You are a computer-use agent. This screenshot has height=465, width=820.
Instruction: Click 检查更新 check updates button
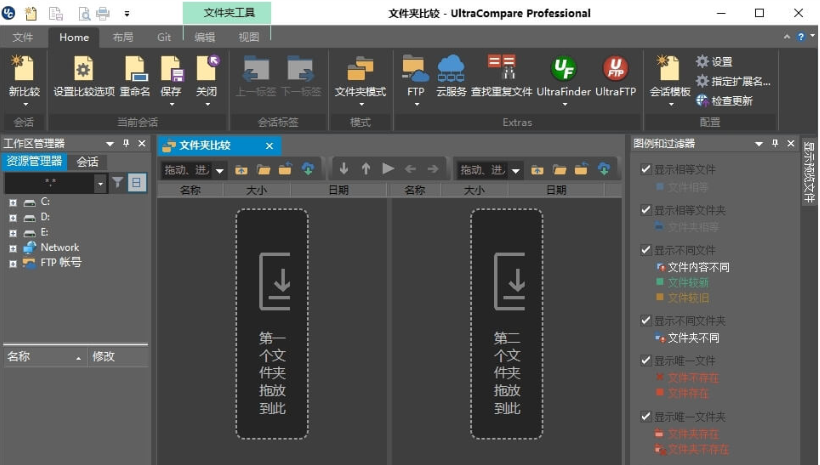pos(724,100)
